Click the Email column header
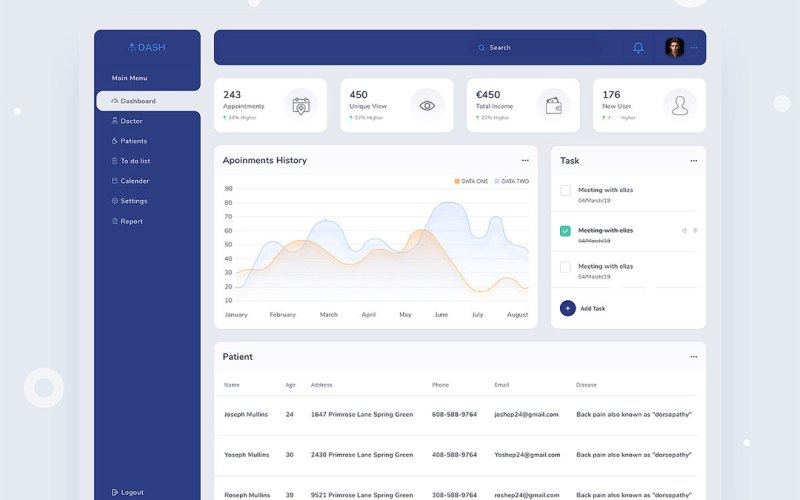This screenshot has width=800, height=500. (502, 385)
